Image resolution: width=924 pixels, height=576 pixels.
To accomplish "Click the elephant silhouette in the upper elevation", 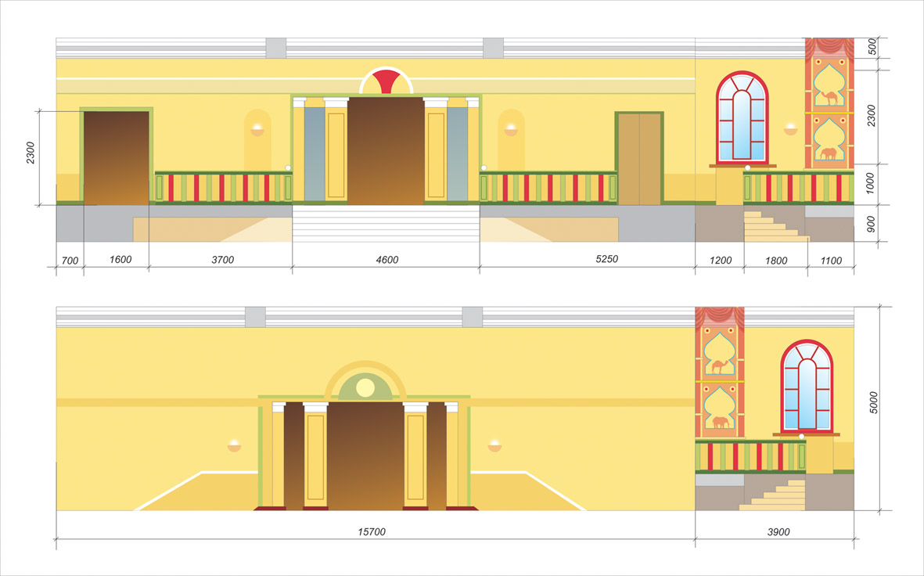I will 829,153.
